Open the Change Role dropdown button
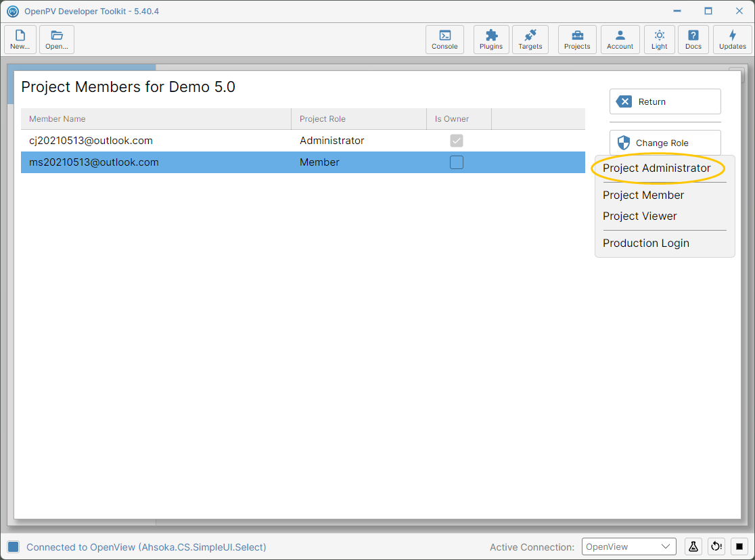 pos(665,143)
